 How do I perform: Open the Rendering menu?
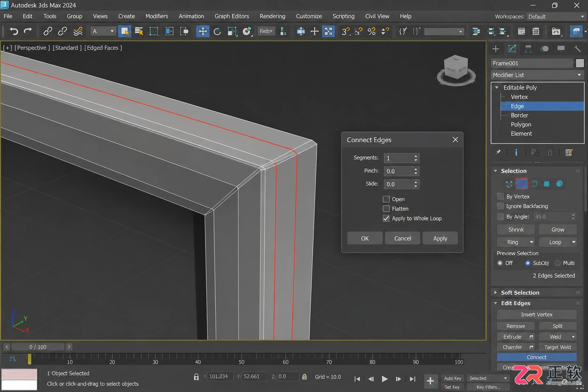(x=272, y=16)
